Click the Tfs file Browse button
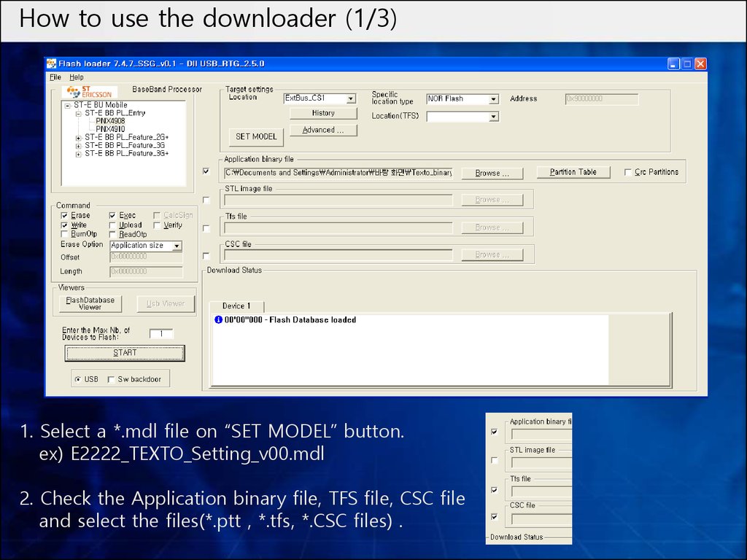The width and height of the screenshot is (747, 560). click(492, 228)
